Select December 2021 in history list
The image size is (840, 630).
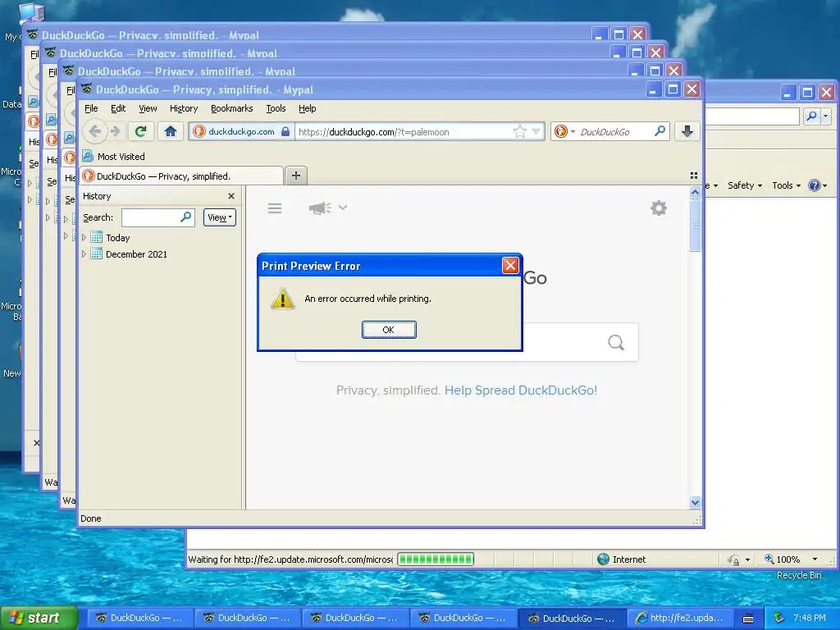point(136,254)
